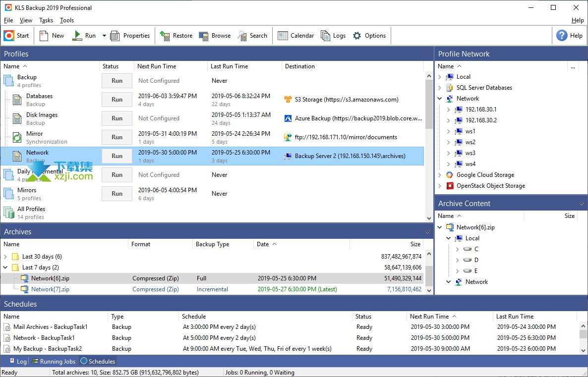Select the OpenStack Object Storage icon
Viewport: 588px width, 377px height.
[x=450, y=186]
